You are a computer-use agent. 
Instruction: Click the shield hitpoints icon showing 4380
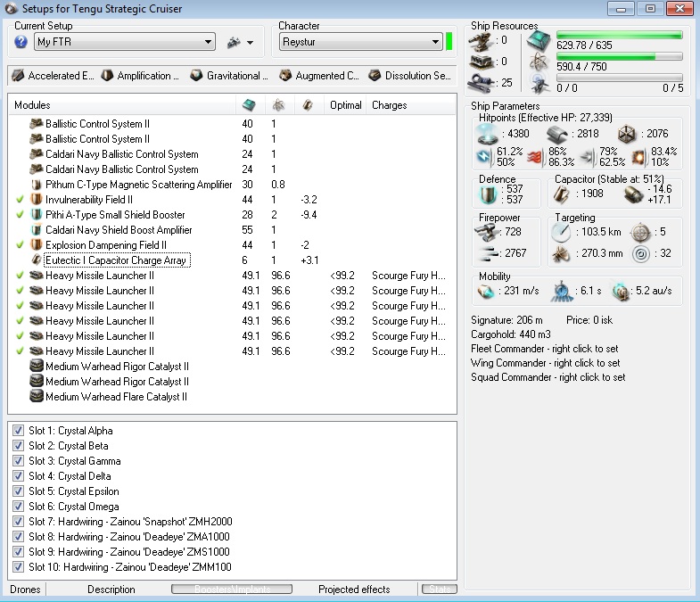tap(489, 134)
